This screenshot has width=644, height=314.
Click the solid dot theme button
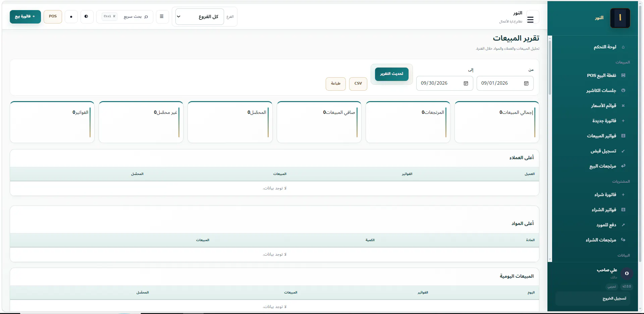click(x=71, y=16)
